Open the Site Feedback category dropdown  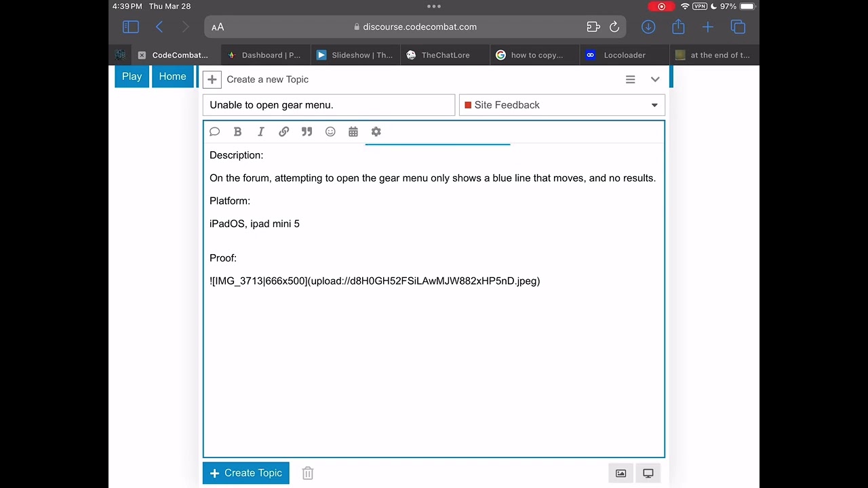click(562, 105)
